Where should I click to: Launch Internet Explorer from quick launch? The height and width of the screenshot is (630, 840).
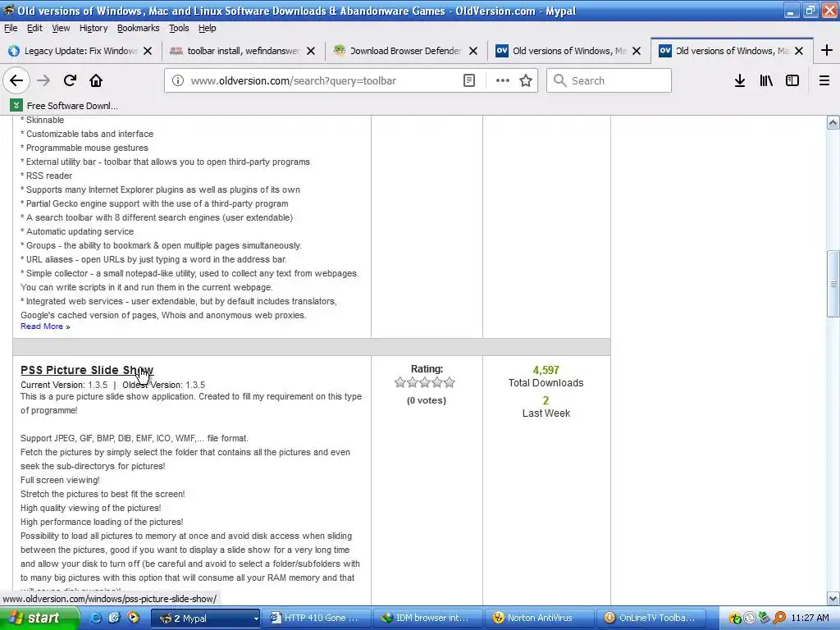(95, 618)
